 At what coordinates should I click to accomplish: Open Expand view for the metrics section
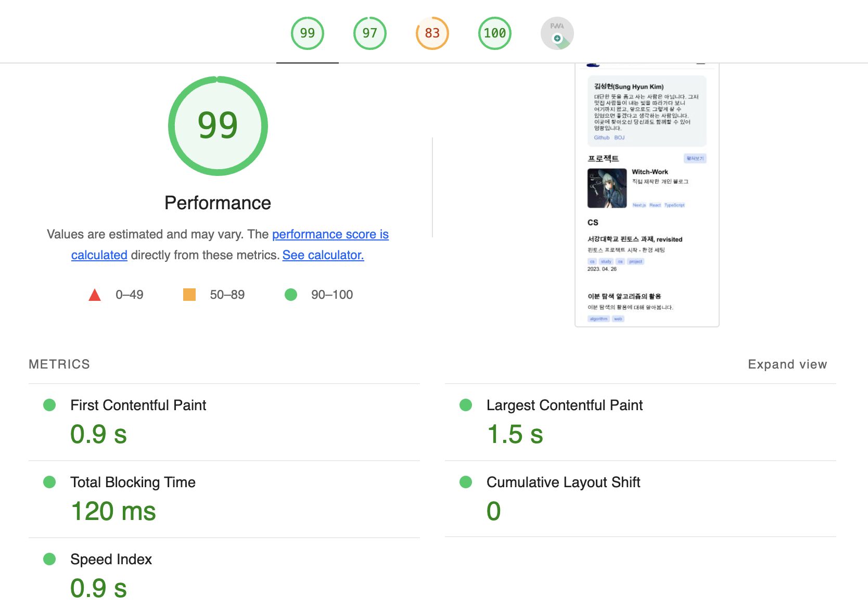(787, 364)
